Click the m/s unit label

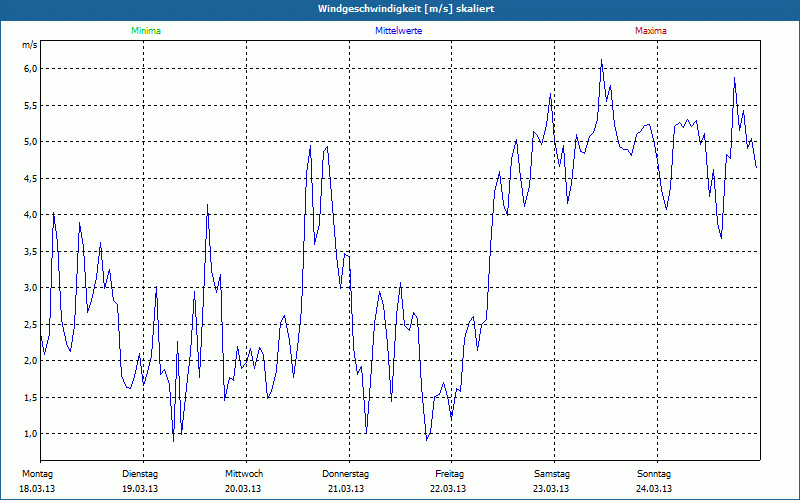coord(30,45)
